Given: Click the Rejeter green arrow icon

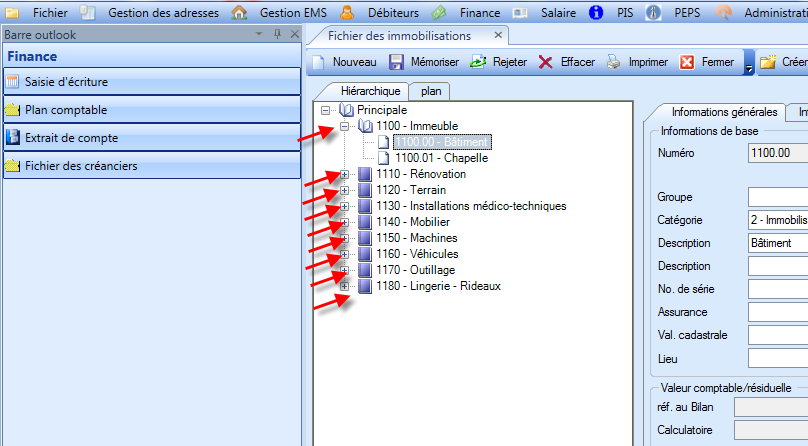Looking at the screenshot, I should pos(478,62).
